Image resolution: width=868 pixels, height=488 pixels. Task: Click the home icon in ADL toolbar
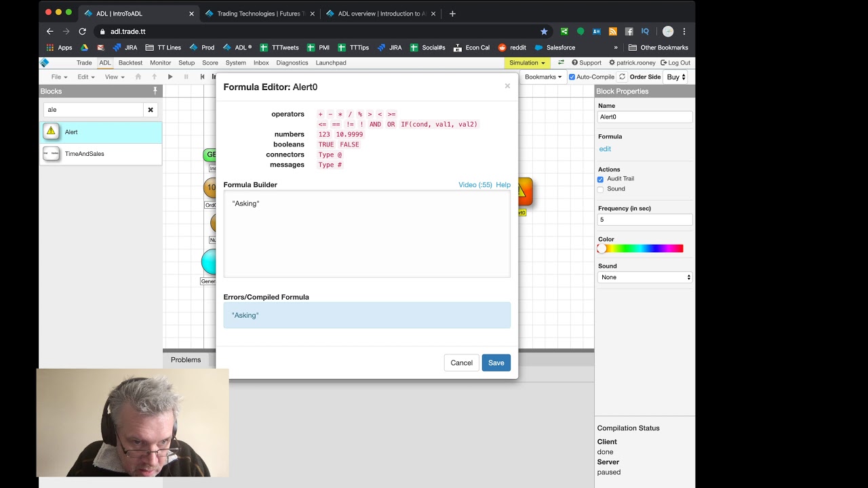138,77
